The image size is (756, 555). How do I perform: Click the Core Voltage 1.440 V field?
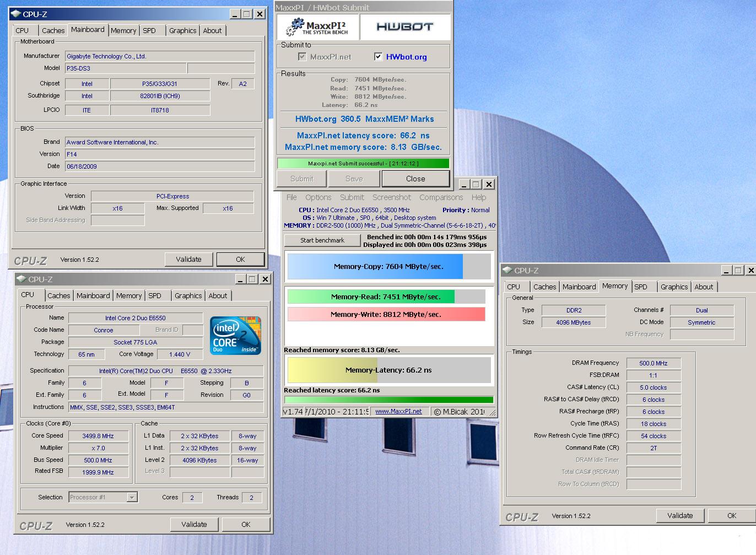[x=180, y=354]
